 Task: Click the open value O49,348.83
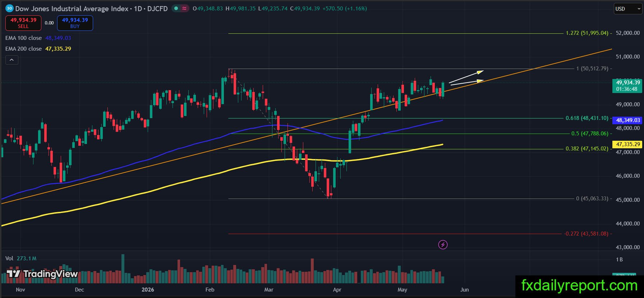(x=208, y=9)
